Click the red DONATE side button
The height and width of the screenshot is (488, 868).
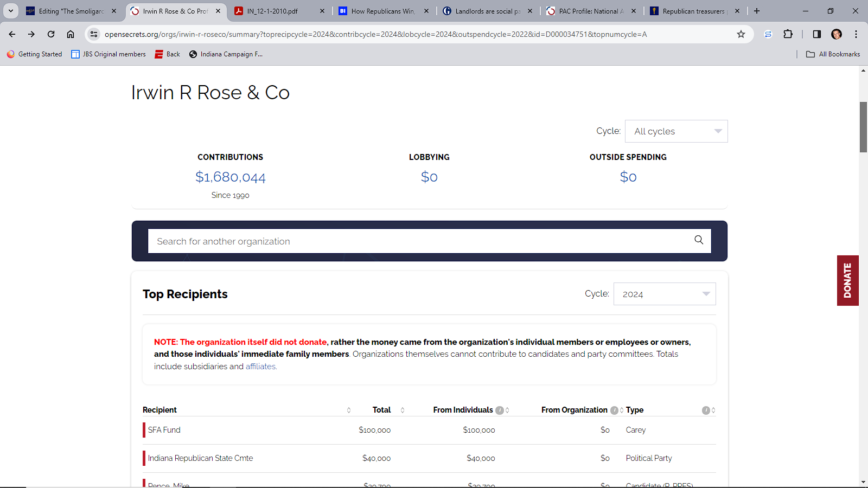[x=847, y=280]
